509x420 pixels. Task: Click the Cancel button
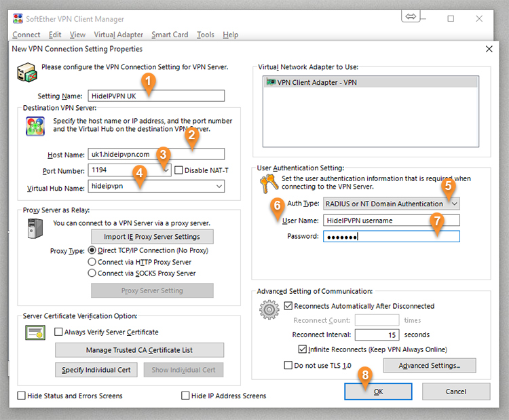click(x=456, y=392)
